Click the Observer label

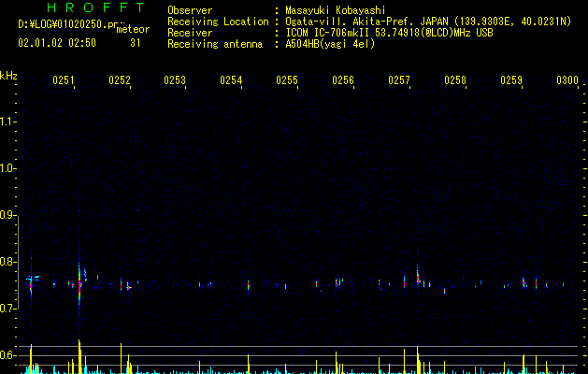[190, 10]
